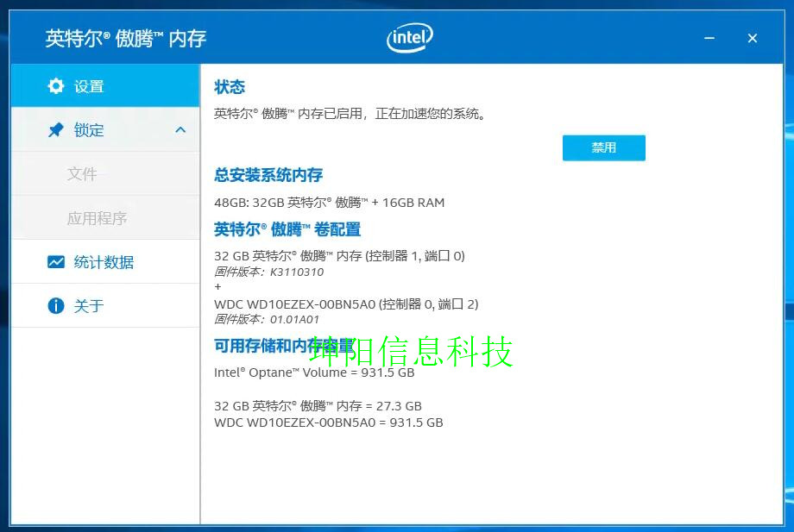Viewport: 794px width, 532px height.
Task: Click the '固件版本: K3110310' text
Action: [269, 272]
